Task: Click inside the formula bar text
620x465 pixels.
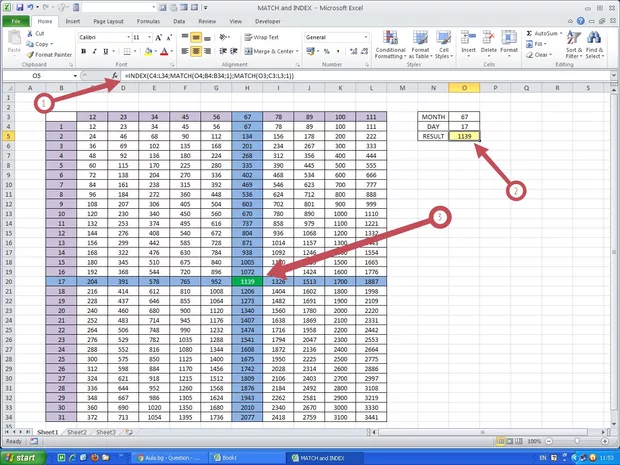Action: (x=209, y=76)
